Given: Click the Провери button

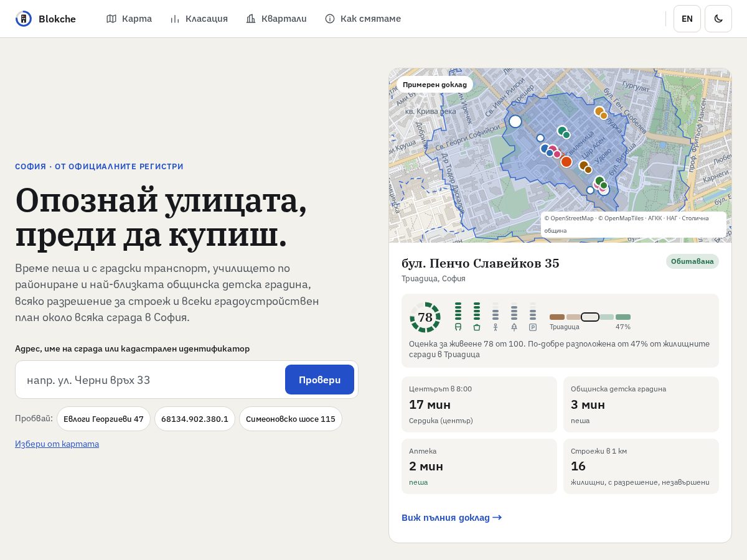Looking at the screenshot, I should (319, 380).
